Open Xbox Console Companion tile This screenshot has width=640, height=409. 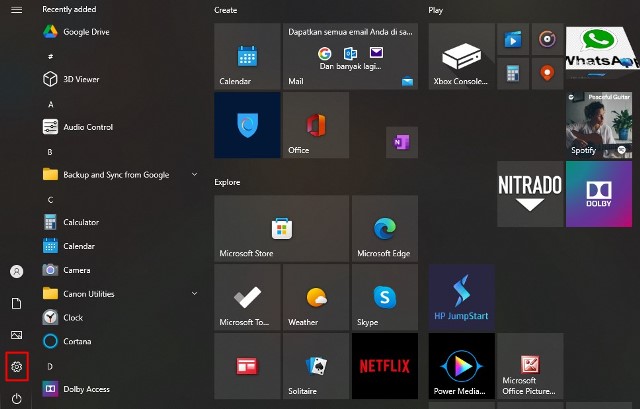[x=462, y=56]
